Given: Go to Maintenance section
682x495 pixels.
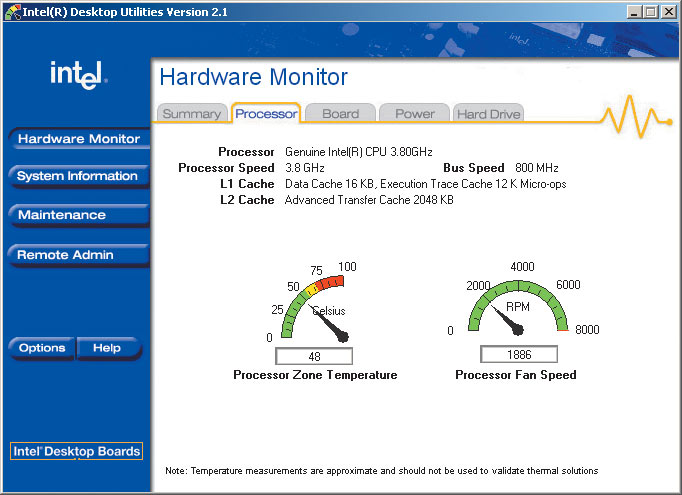Looking at the screenshot, I should coord(79,215).
